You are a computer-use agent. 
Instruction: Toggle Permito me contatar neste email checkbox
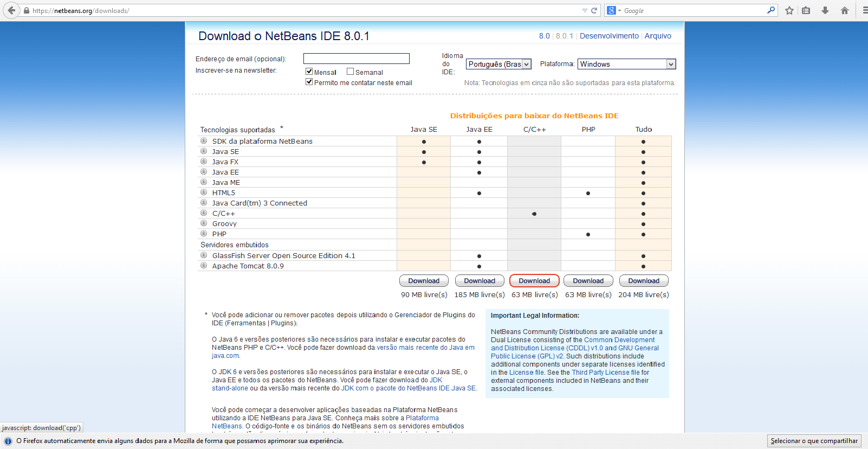click(309, 82)
